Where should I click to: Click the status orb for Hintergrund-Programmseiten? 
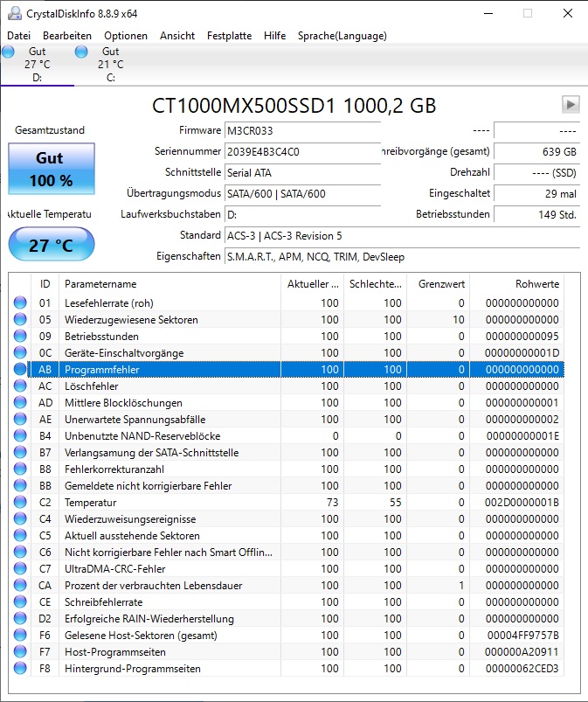click(20, 669)
